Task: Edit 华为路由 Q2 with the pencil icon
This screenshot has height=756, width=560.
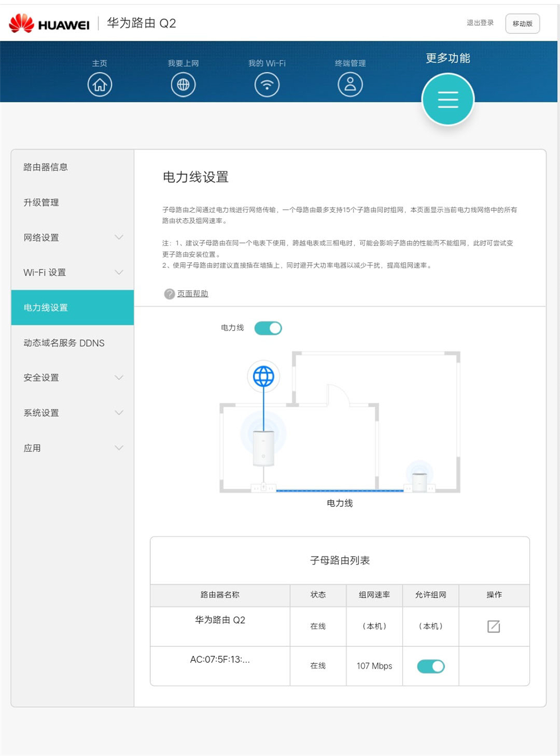Action: (493, 626)
